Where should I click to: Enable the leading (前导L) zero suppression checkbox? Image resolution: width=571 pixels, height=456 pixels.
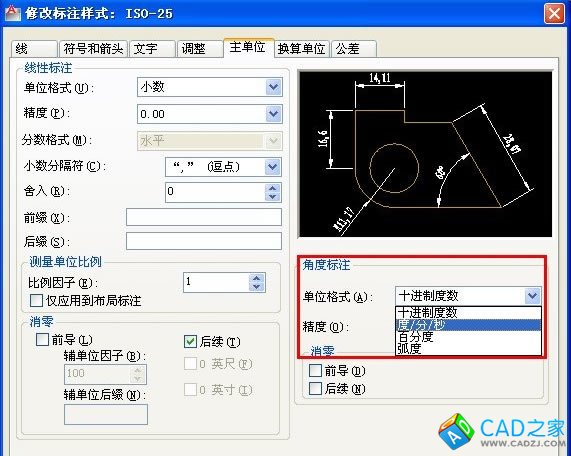point(42,339)
